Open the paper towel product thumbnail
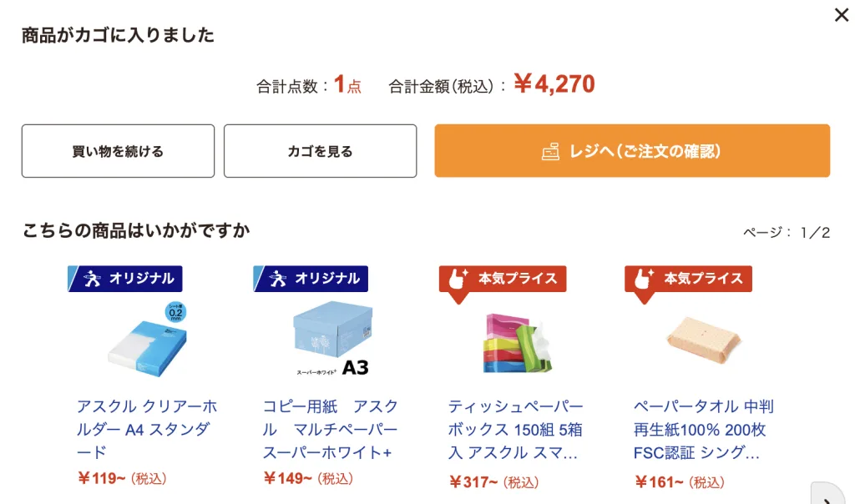 (x=703, y=338)
